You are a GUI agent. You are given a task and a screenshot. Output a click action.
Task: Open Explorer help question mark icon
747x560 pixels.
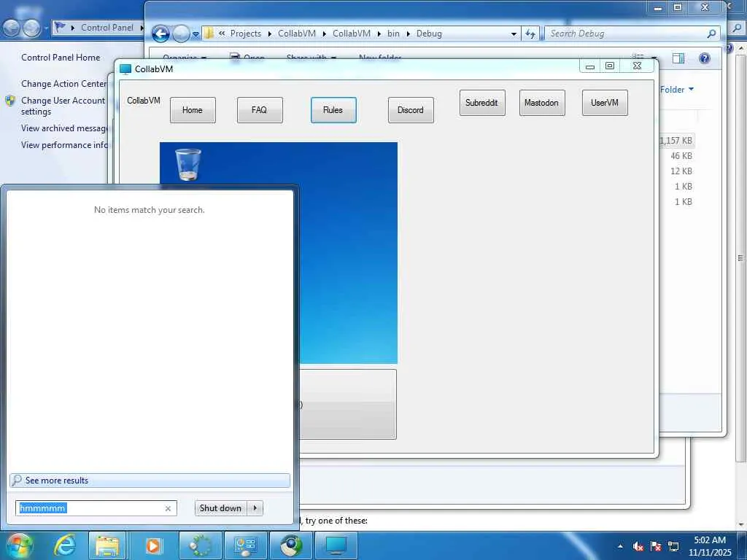[x=705, y=58]
